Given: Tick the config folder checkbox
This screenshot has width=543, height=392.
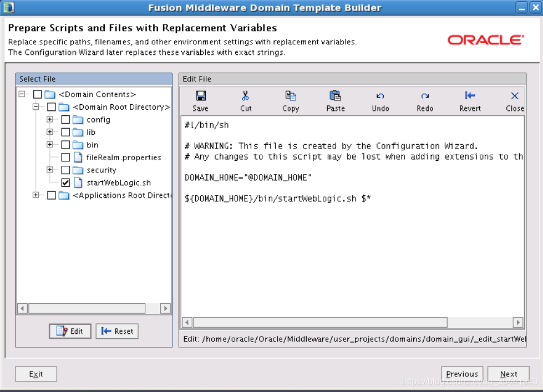Looking at the screenshot, I should [65, 120].
